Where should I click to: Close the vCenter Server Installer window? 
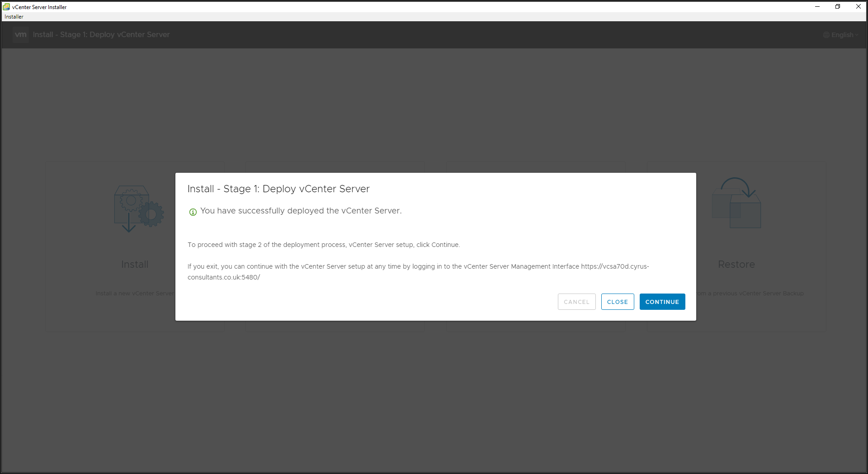(858, 7)
